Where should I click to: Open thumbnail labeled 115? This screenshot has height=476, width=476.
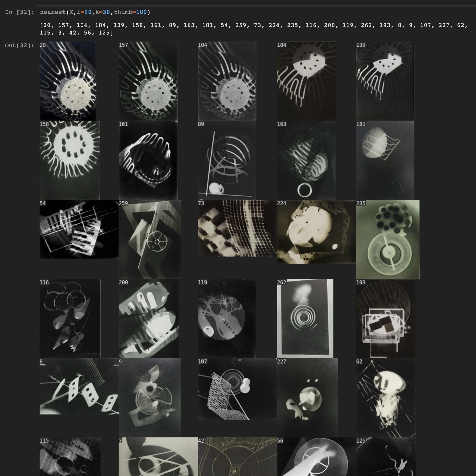pos(70,457)
